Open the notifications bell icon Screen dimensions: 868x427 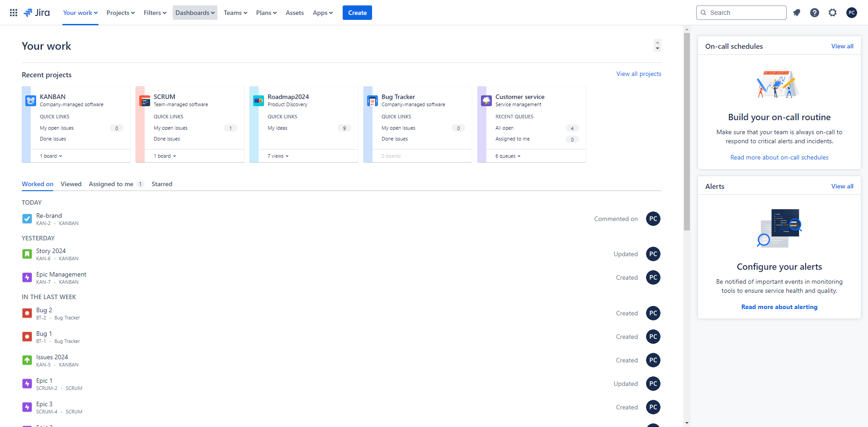tap(797, 13)
